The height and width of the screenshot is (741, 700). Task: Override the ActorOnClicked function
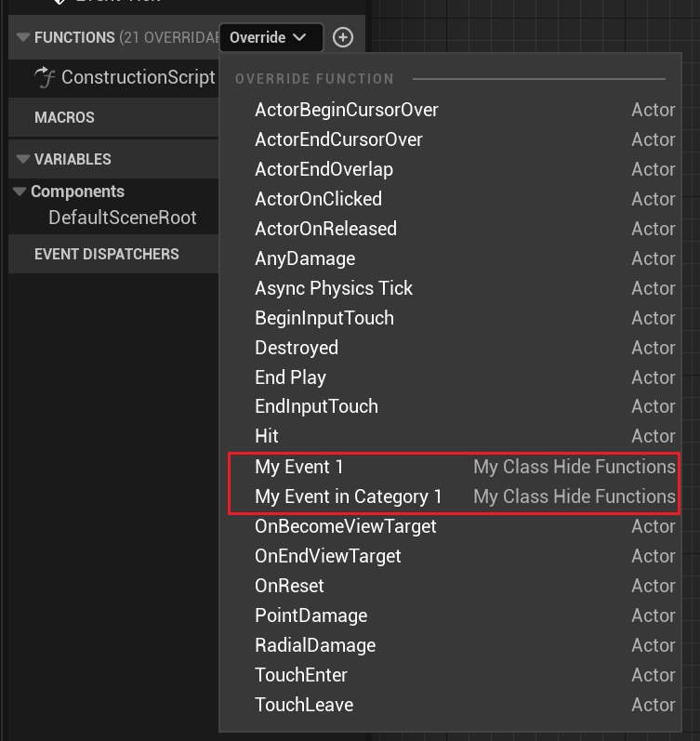click(318, 199)
